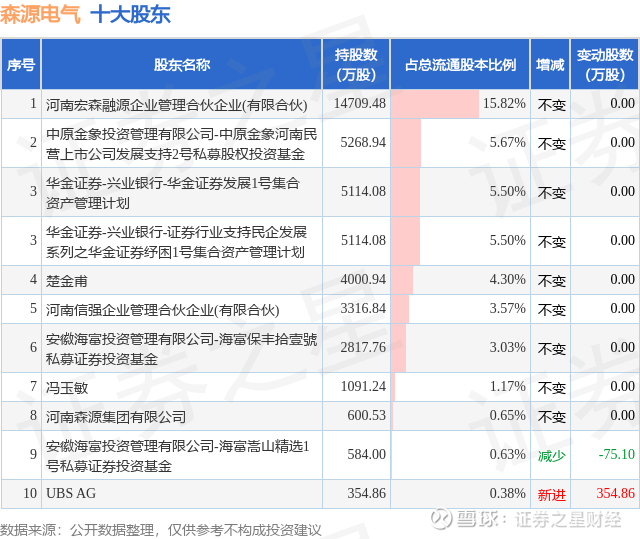Click the 森源电气 title text
640x539 pixels.
(x=40, y=14)
